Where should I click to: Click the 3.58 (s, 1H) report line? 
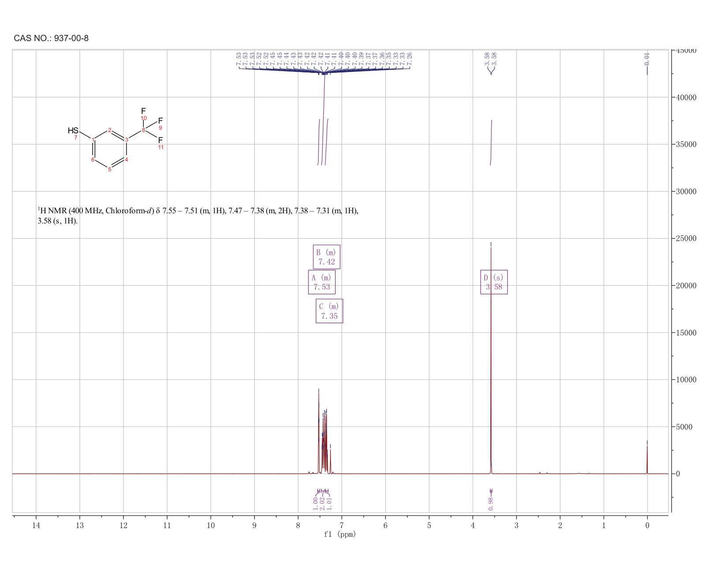coord(58,221)
